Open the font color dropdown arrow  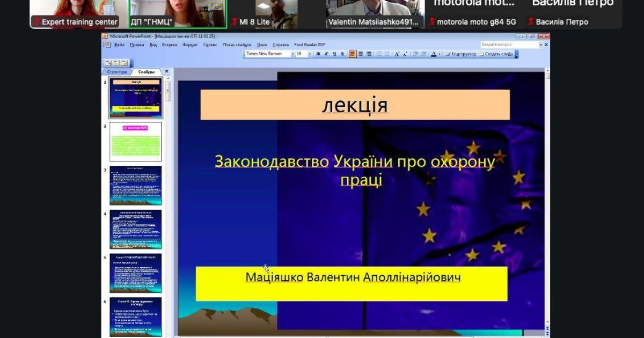tap(439, 54)
